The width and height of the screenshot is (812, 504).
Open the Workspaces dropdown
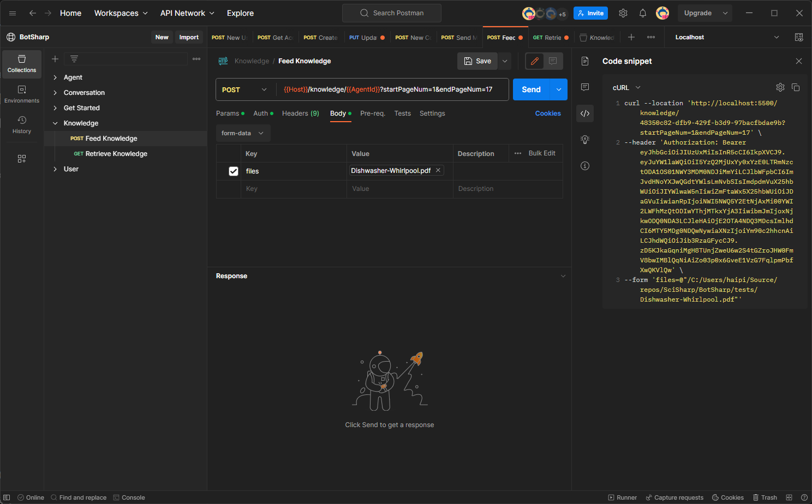tap(121, 13)
